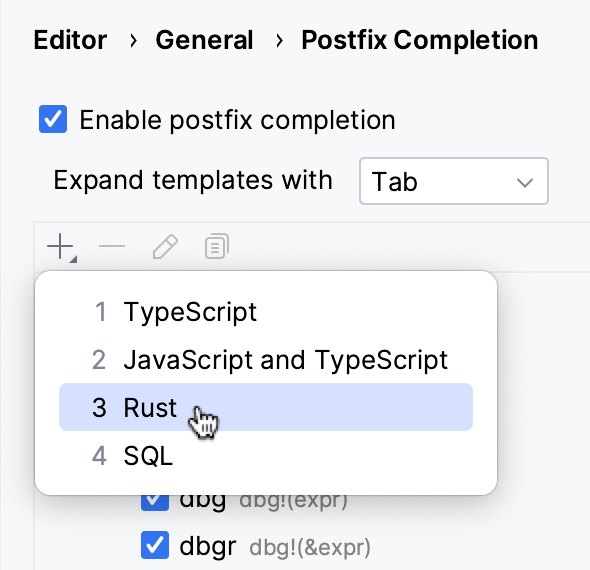
Task: Click the Expand templates with label
Action: (x=193, y=181)
